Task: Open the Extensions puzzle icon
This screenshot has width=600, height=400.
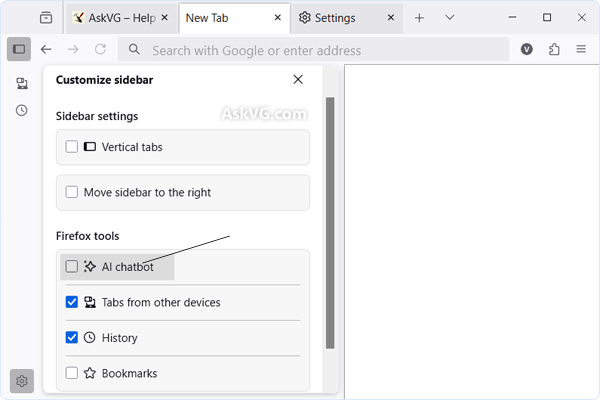Action: click(554, 50)
